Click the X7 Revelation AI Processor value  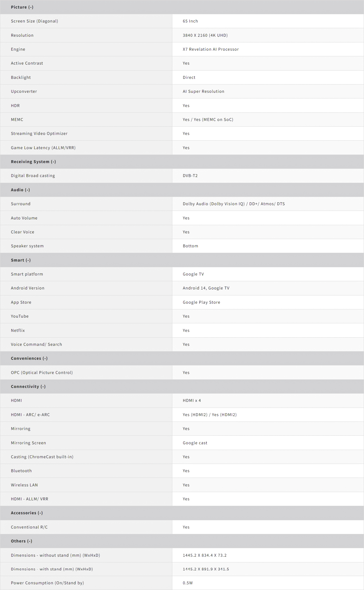(x=211, y=49)
